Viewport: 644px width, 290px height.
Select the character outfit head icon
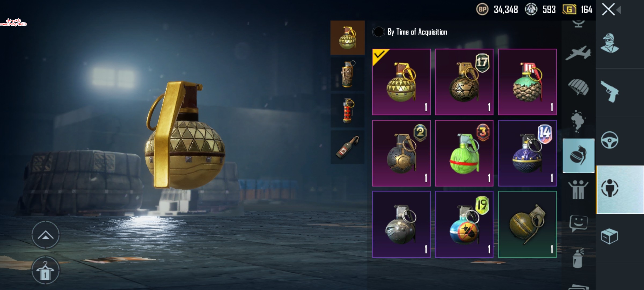pos(609,43)
